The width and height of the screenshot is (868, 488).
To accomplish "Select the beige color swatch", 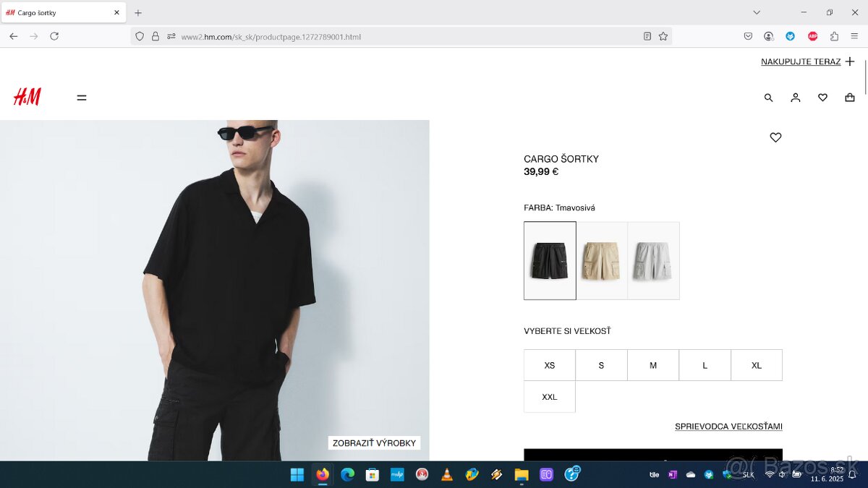I will [x=602, y=260].
